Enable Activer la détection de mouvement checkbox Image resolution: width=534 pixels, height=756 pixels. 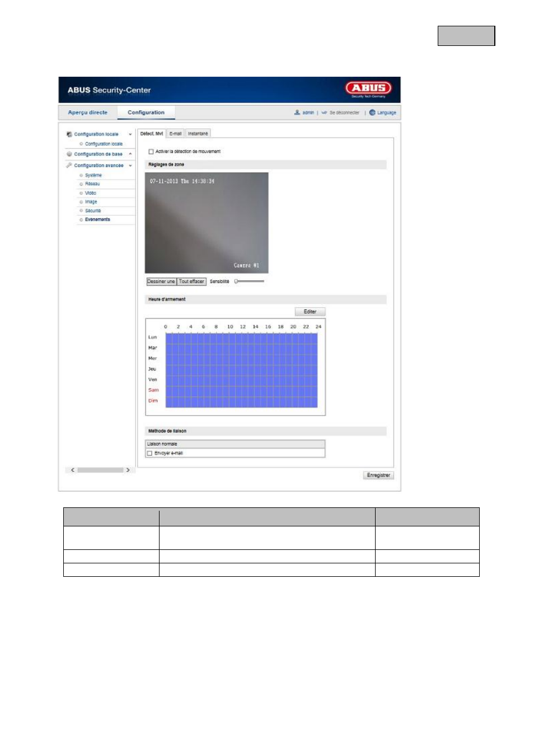(x=151, y=152)
